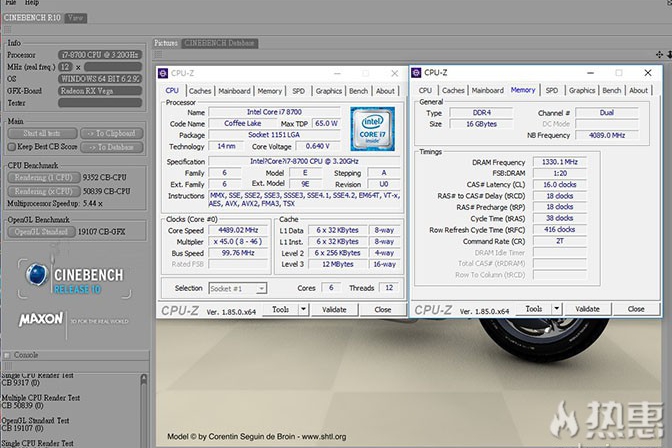Viewport: 672px width, 448px height.
Task: Close the right CPU-Z window with X
Action: tap(648, 73)
